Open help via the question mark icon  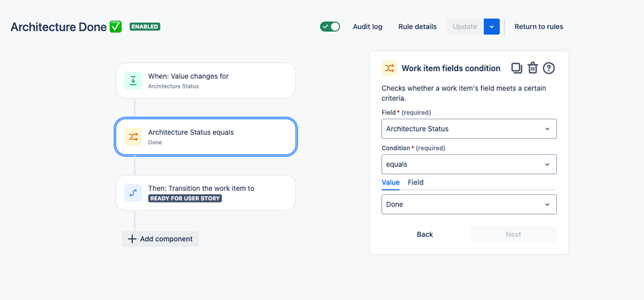click(549, 68)
